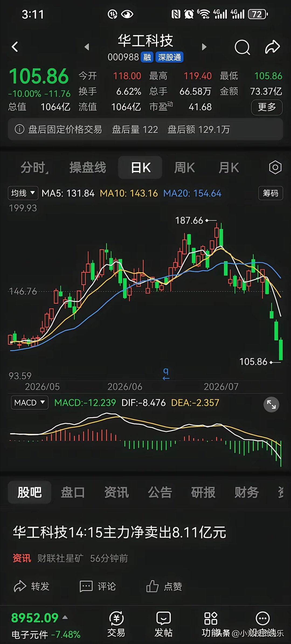Tap the MA10: 143.16 value
The width and height of the screenshot is (291, 644).
coord(129,193)
